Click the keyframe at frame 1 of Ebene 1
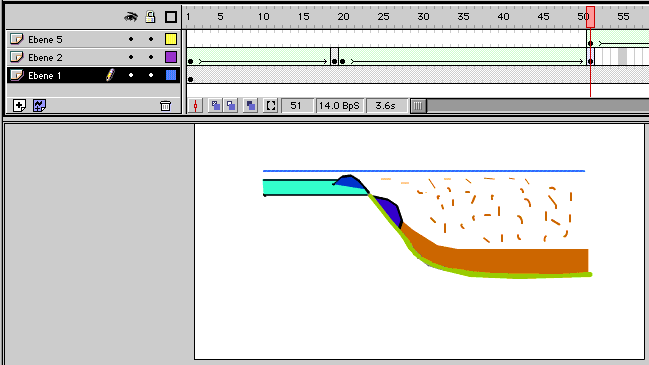The height and width of the screenshot is (365, 649). point(190,79)
